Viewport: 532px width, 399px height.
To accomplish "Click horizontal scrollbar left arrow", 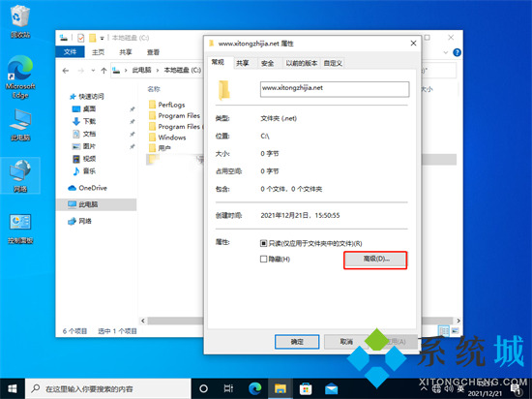I will pyautogui.click(x=143, y=321).
